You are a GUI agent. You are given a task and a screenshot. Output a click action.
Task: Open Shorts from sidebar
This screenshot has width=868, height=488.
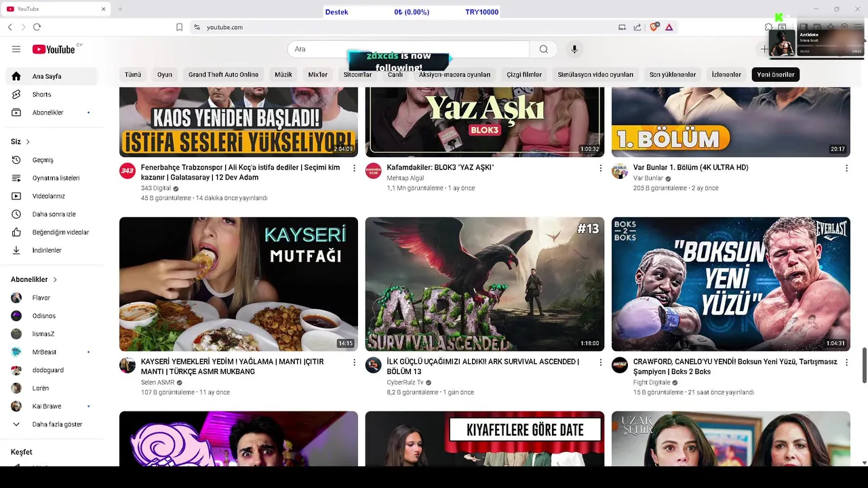(x=52, y=94)
